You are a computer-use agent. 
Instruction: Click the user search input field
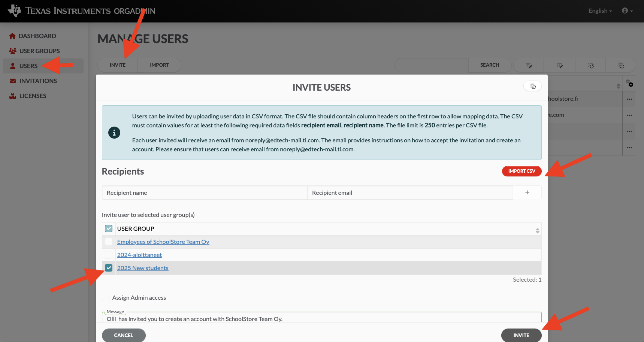coord(432,65)
